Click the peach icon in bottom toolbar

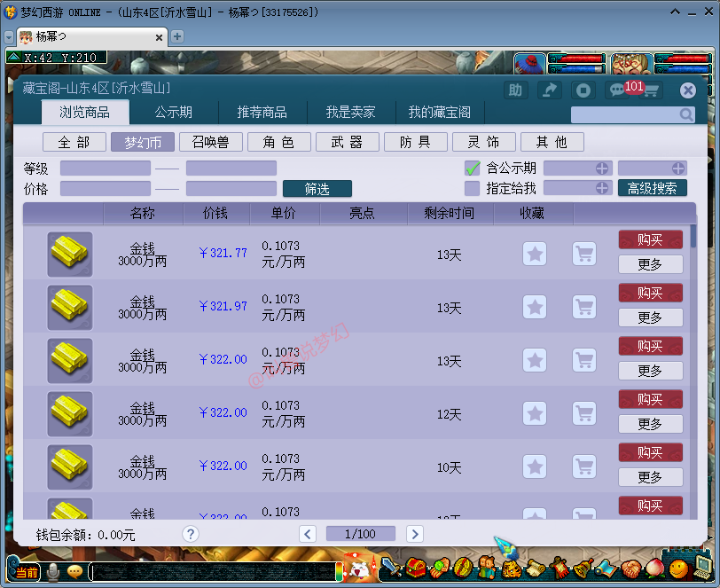point(654,568)
